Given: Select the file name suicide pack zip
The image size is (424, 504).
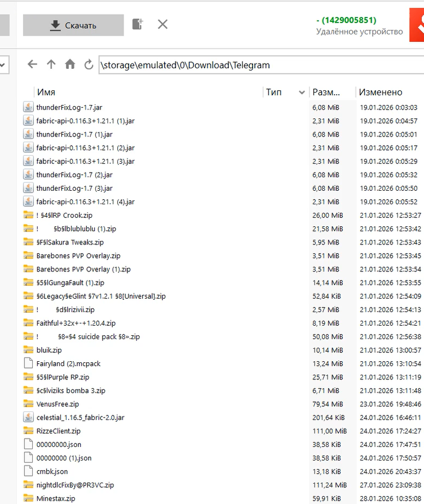Looking at the screenshot, I should [99, 336].
